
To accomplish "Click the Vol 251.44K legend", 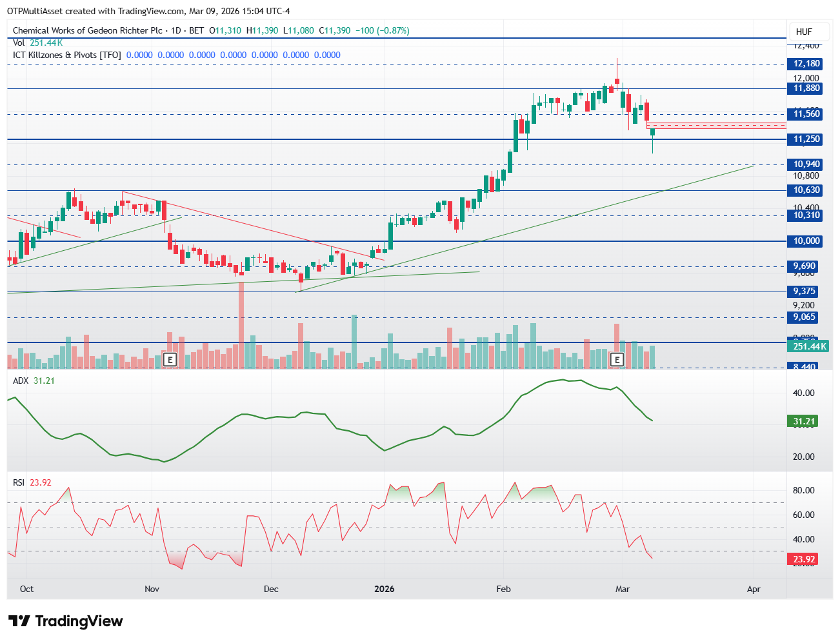I will tap(37, 43).
